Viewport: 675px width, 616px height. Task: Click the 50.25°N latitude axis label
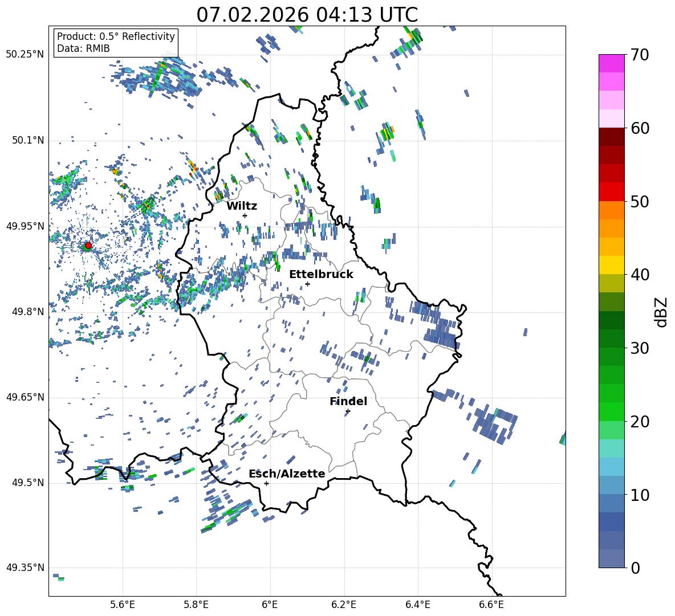25,55
